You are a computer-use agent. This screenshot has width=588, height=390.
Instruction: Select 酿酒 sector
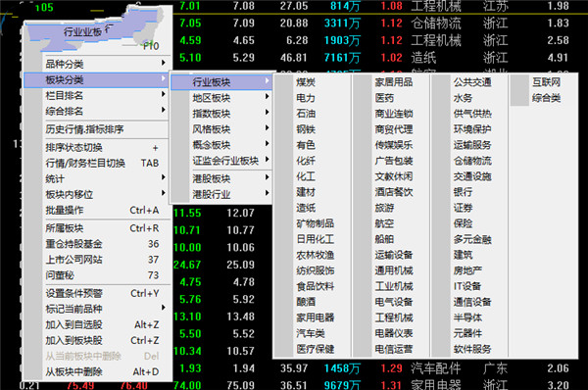click(306, 302)
